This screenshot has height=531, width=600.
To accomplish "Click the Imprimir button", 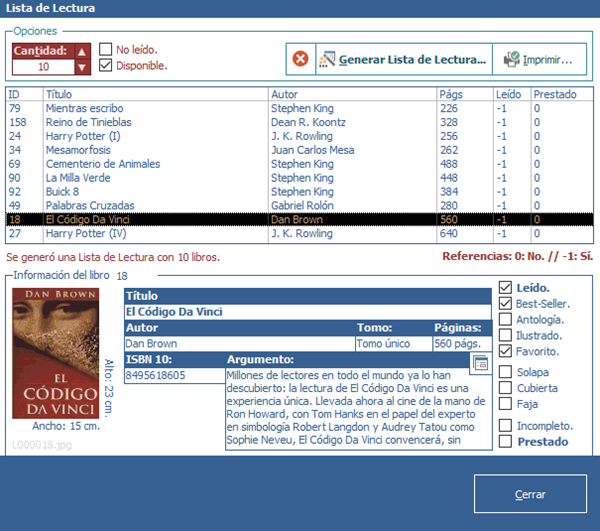I will [539, 59].
